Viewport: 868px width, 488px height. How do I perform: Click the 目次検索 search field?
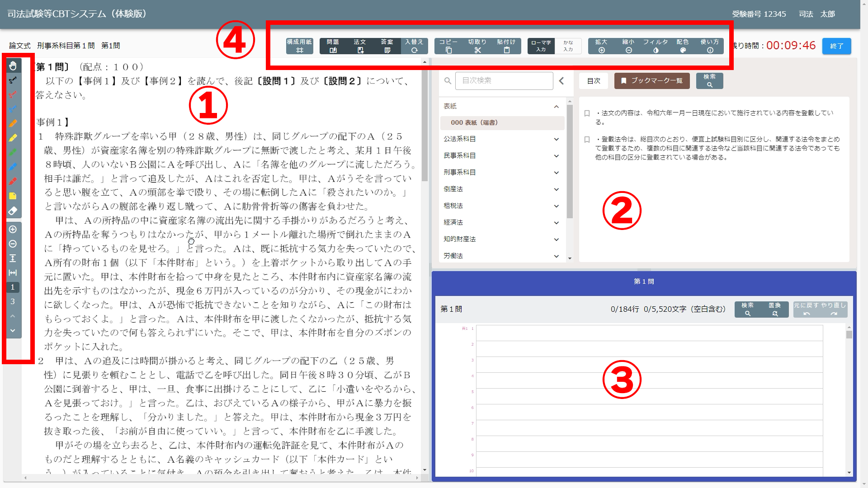tap(504, 81)
